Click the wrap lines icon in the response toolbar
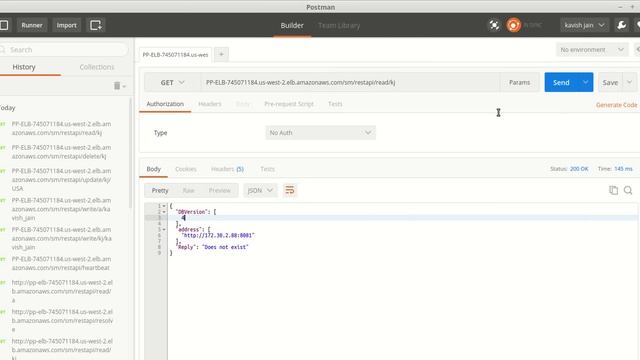This screenshot has height=360, width=640. [x=290, y=190]
